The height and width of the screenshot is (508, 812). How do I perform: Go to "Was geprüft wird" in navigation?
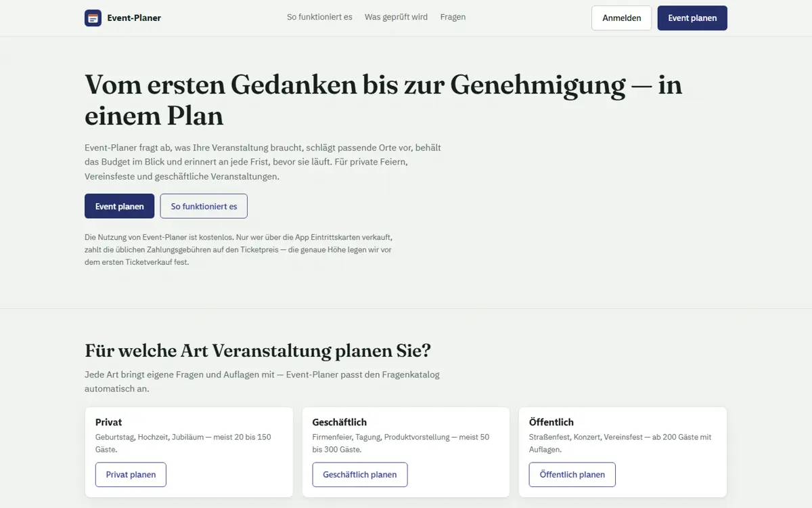click(396, 17)
